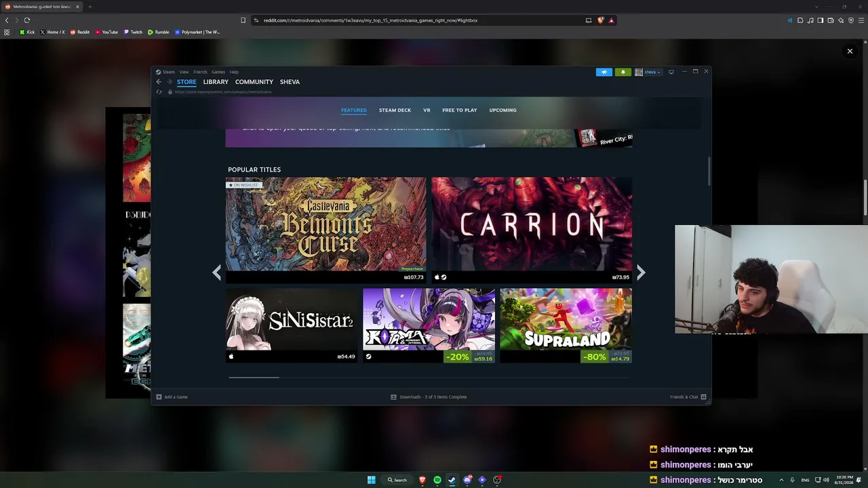Show next popular titles with right arrow
The image size is (868, 488).
[641, 272]
